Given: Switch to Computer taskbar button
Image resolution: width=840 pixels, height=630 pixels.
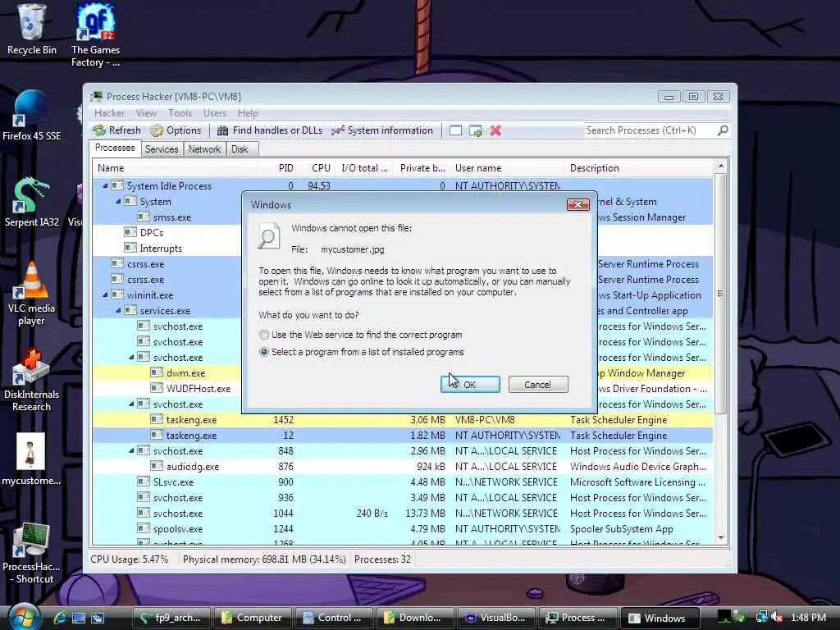Looking at the screenshot, I should [252, 618].
